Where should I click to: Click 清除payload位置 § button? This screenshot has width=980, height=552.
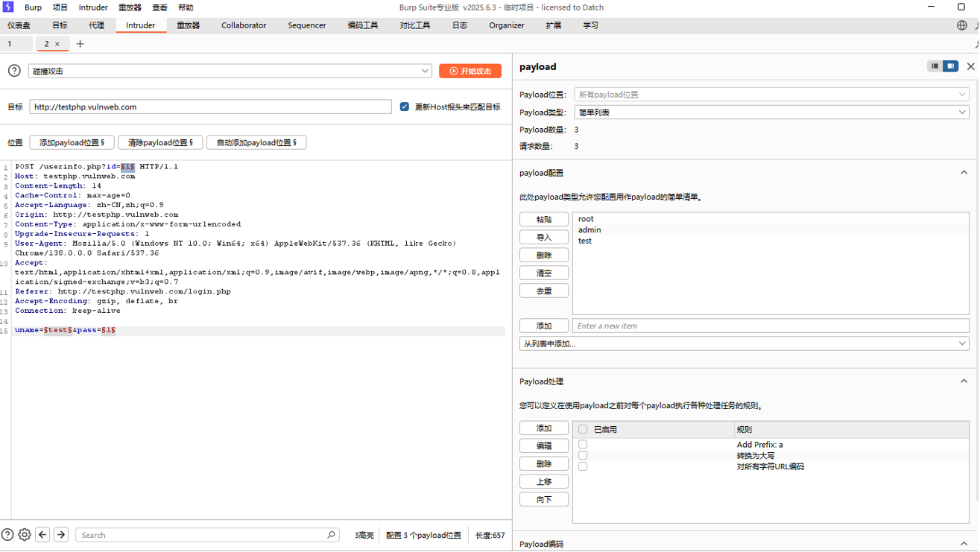point(160,142)
